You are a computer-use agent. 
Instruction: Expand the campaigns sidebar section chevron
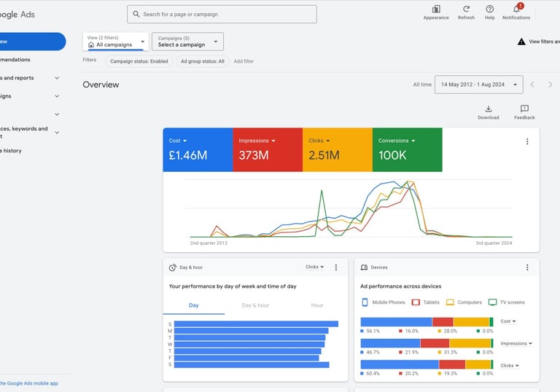coord(57,96)
